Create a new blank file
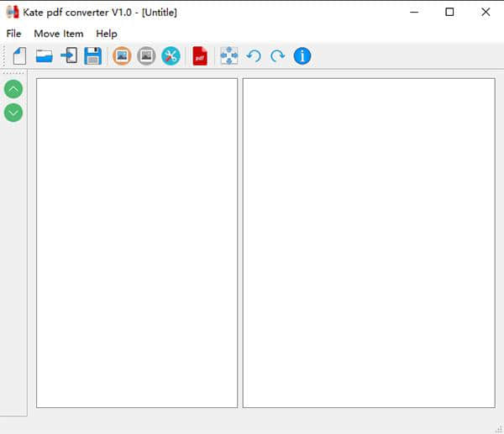This screenshot has height=434, width=504. click(20, 56)
